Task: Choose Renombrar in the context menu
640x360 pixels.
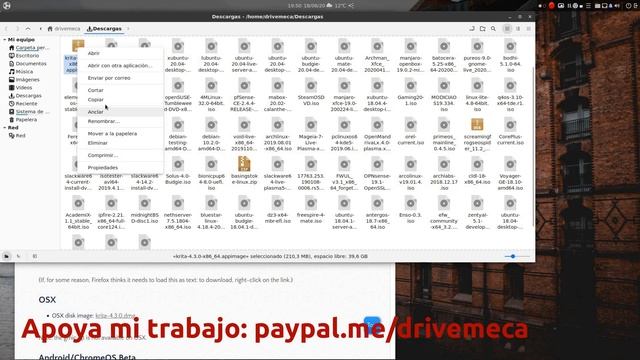Action: [x=121, y=121]
